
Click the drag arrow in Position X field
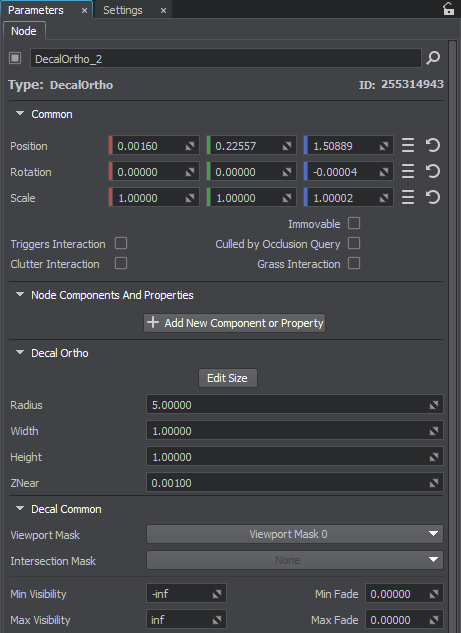click(189, 146)
